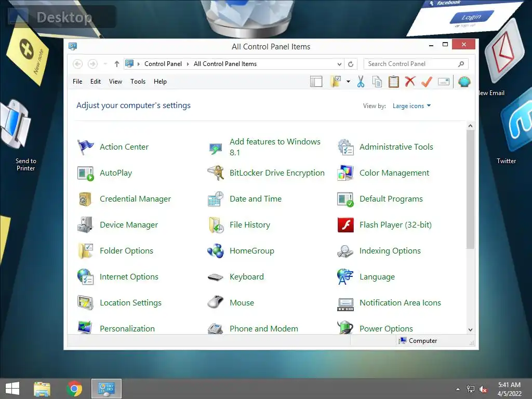Image resolution: width=532 pixels, height=399 pixels.
Task: Open Color Management icon
Action: tap(345, 173)
